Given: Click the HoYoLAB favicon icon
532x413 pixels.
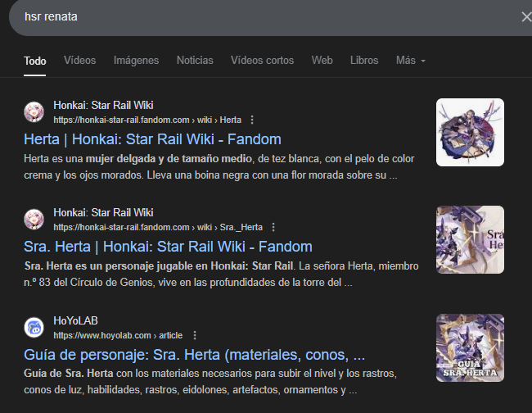Looking at the screenshot, I should point(34,328).
